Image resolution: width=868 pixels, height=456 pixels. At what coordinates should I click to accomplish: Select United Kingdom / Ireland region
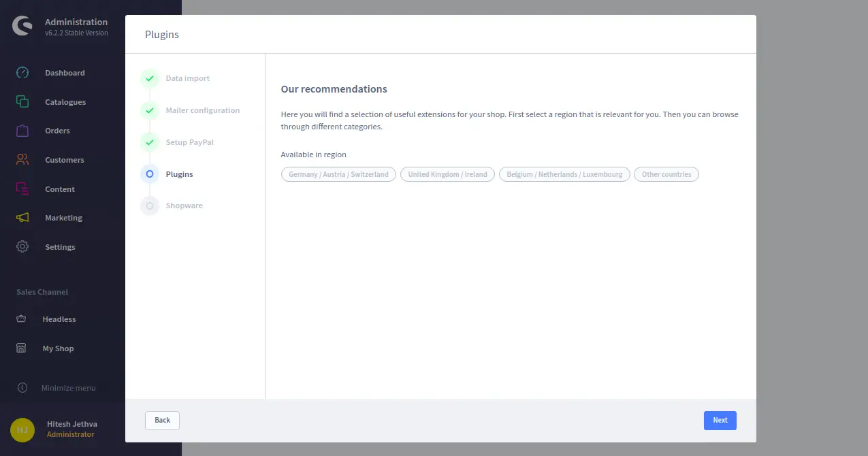click(447, 174)
